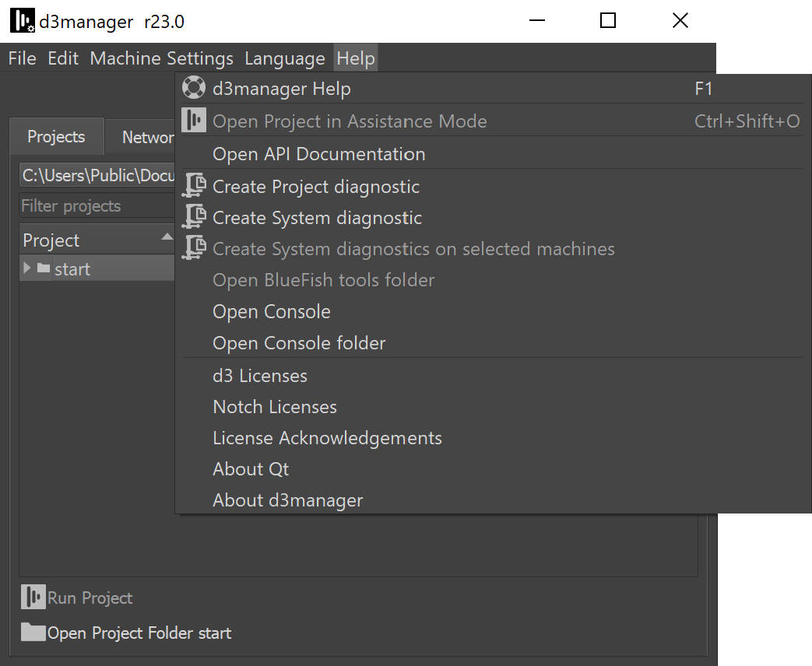This screenshot has width=812, height=666.
Task: Maximize the d3manager window
Action: tap(608, 21)
